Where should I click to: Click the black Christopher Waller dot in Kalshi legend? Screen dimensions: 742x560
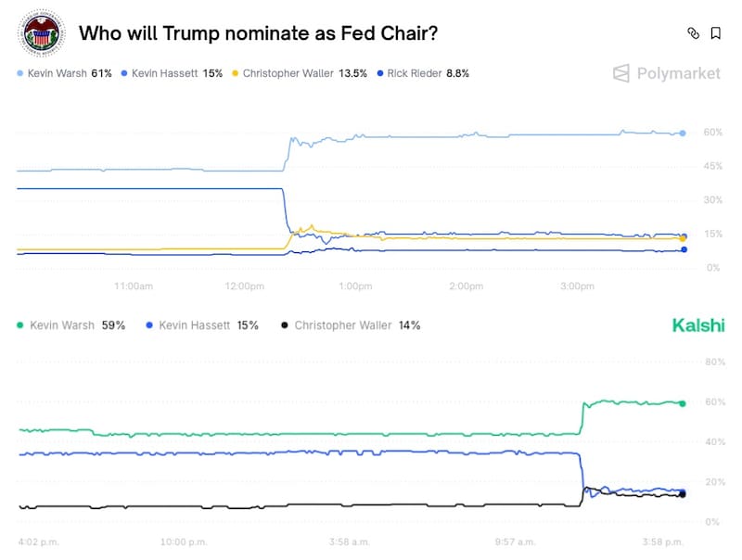point(284,325)
